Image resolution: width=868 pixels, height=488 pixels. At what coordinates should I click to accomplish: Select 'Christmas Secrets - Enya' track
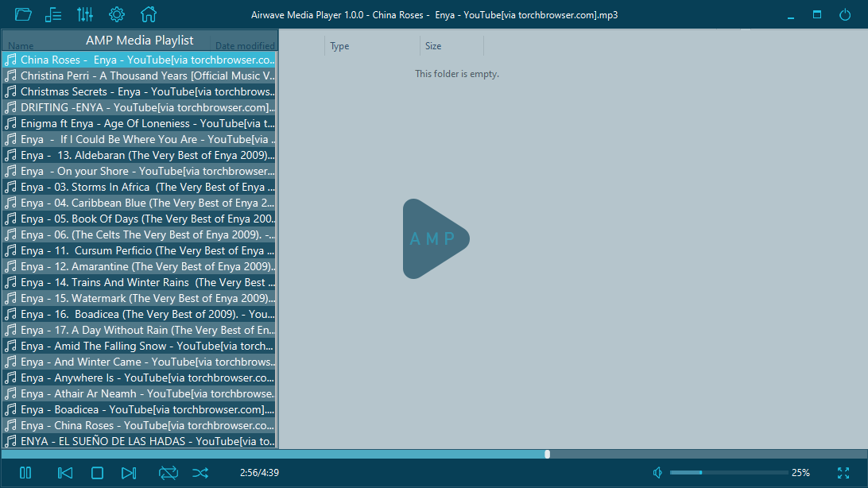(140, 92)
